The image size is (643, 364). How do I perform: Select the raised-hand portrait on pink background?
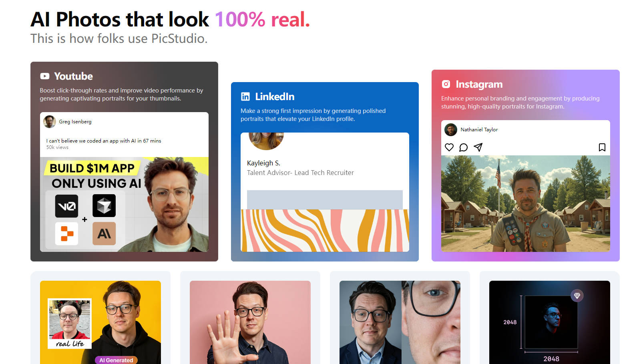point(250,322)
